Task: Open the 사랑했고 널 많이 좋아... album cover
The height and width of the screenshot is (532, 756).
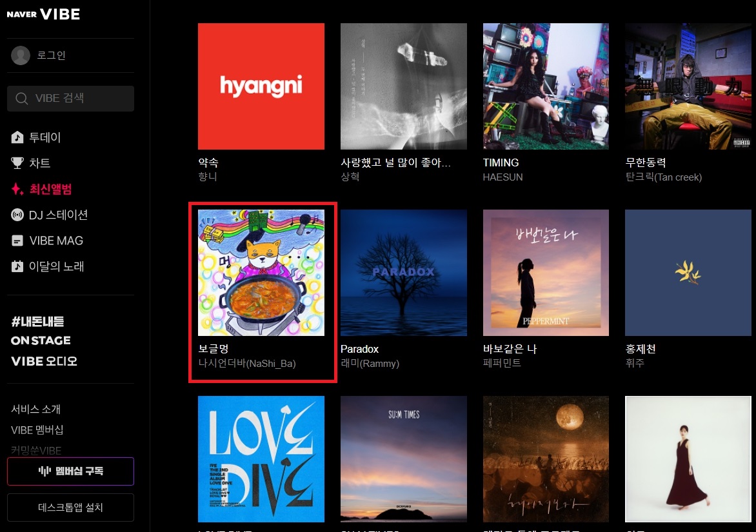Action: 404,86
